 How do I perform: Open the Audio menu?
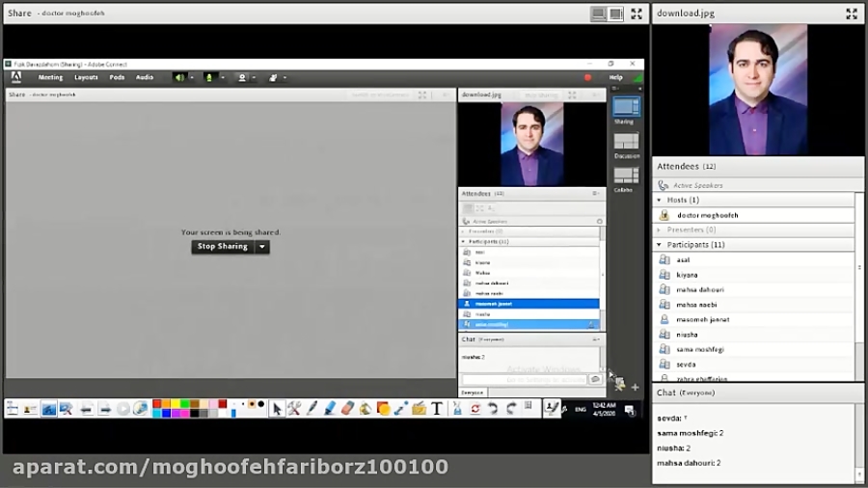coord(145,77)
